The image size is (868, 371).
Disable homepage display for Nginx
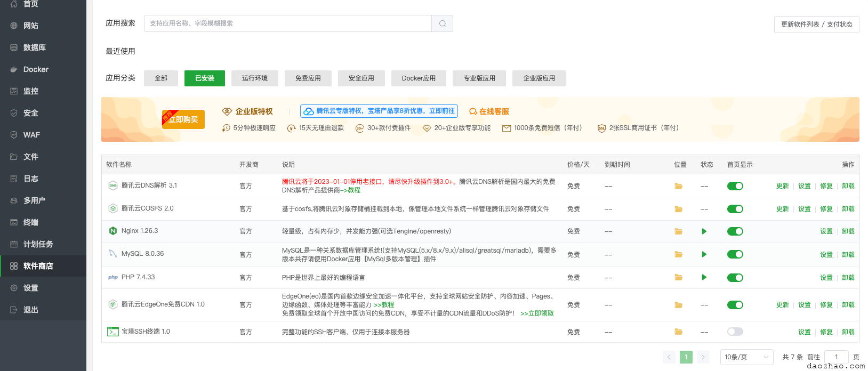point(735,231)
